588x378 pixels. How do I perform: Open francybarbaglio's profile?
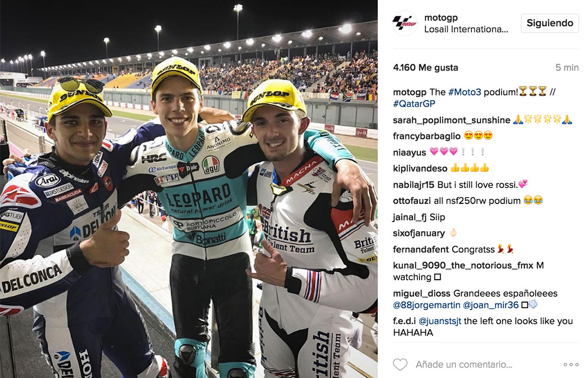click(427, 136)
